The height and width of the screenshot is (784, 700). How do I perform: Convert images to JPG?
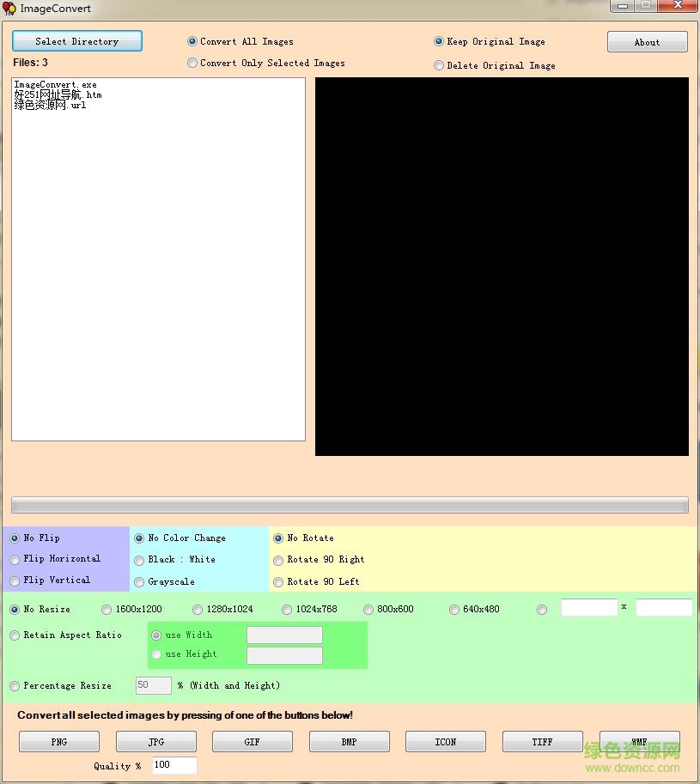155,741
